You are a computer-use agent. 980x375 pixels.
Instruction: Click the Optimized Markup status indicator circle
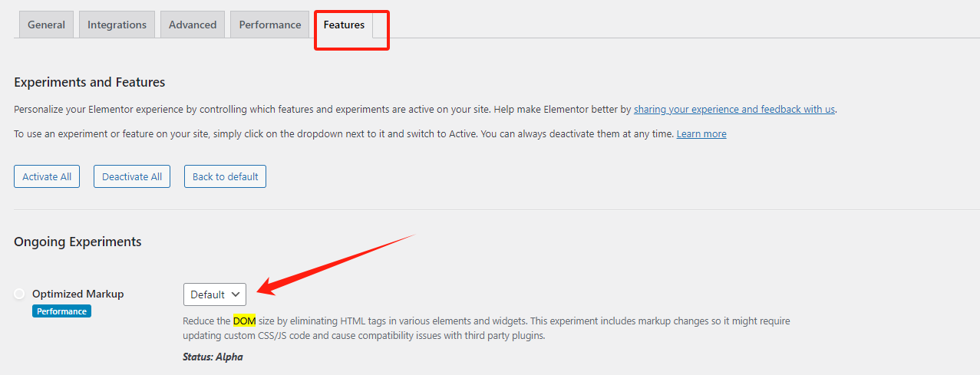tap(19, 294)
